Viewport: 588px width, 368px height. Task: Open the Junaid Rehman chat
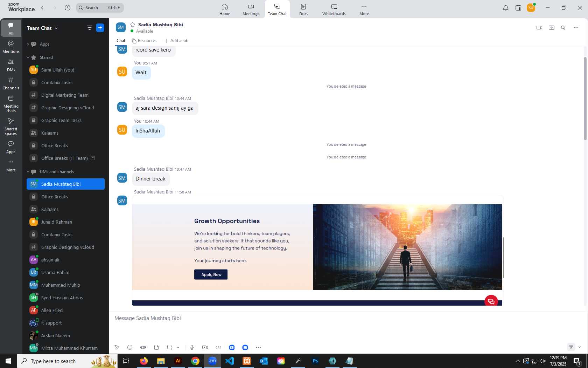65,222
